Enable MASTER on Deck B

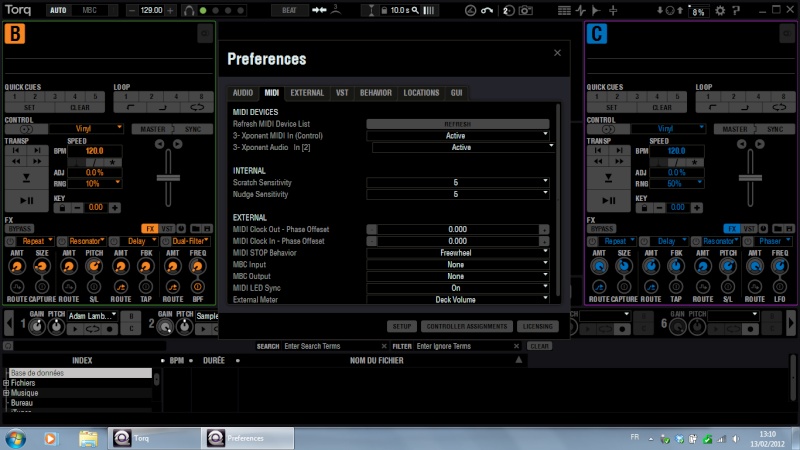[153, 129]
